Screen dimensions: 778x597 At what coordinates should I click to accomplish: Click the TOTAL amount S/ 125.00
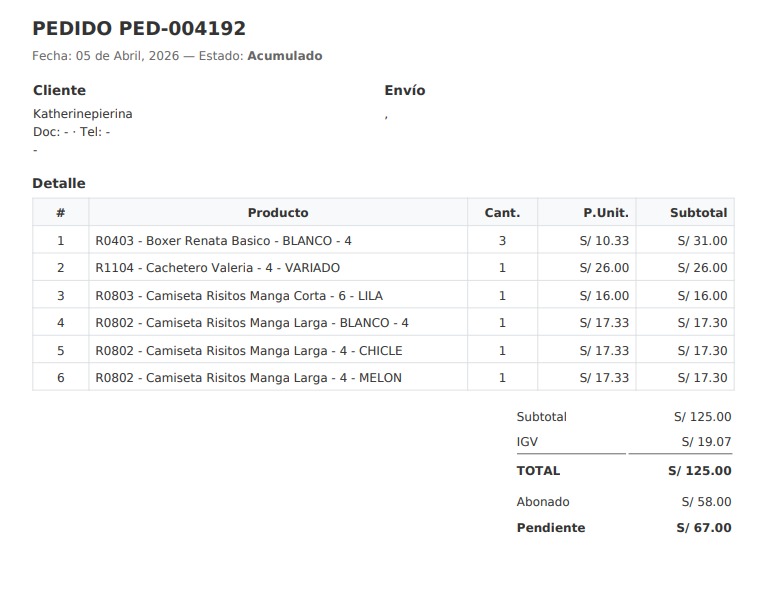(x=699, y=471)
